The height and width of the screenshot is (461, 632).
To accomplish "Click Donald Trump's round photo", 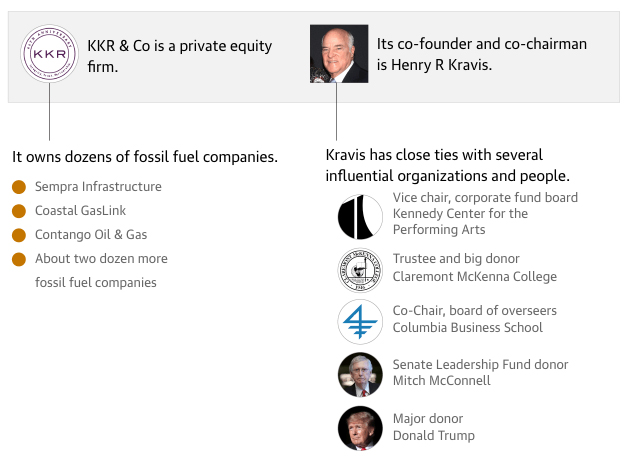I will (x=360, y=428).
